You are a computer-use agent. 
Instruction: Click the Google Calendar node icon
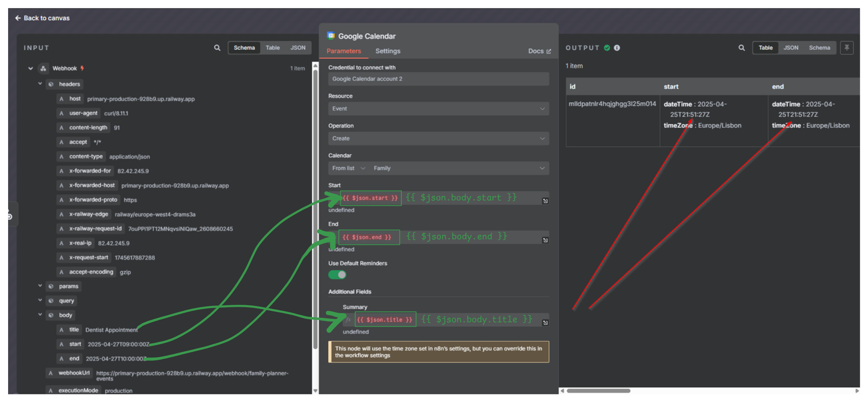coord(331,36)
